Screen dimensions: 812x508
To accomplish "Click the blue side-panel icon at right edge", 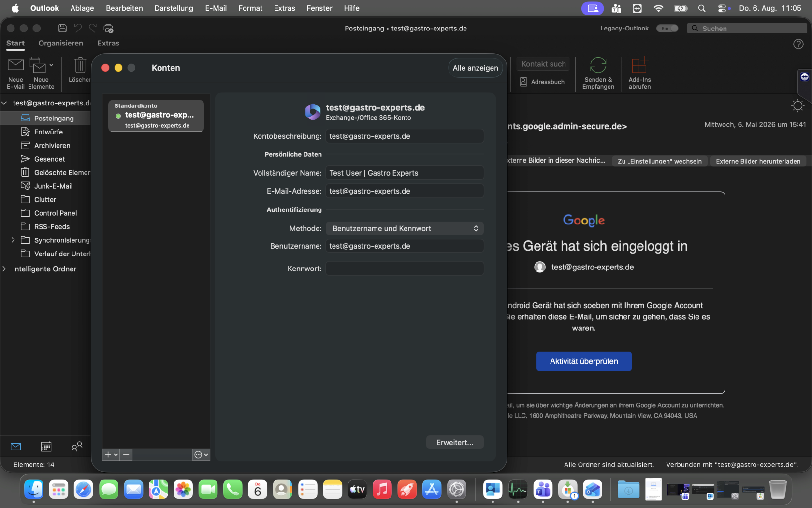I will coord(805,77).
